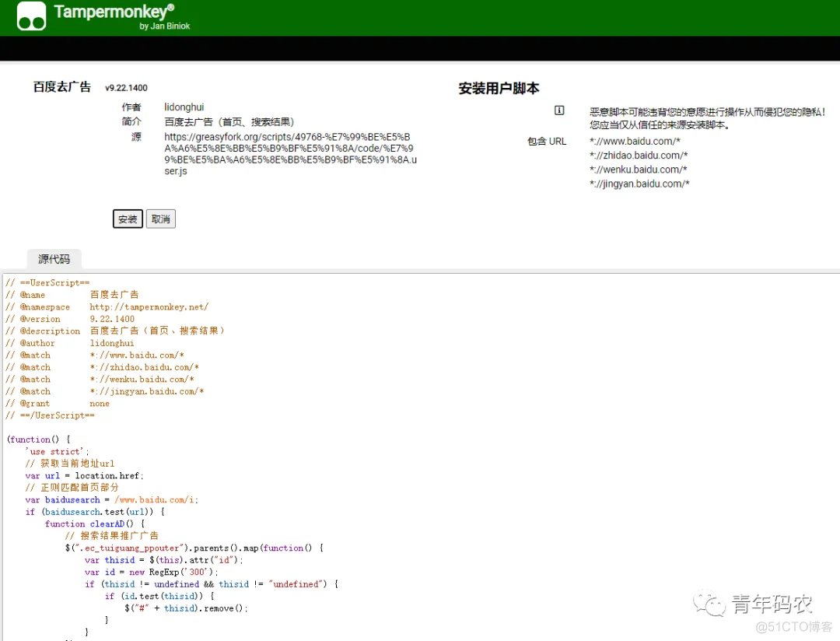The height and width of the screenshot is (641, 840).
Task: Click the 'var thisid' code line
Action: (x=164, y=560)
